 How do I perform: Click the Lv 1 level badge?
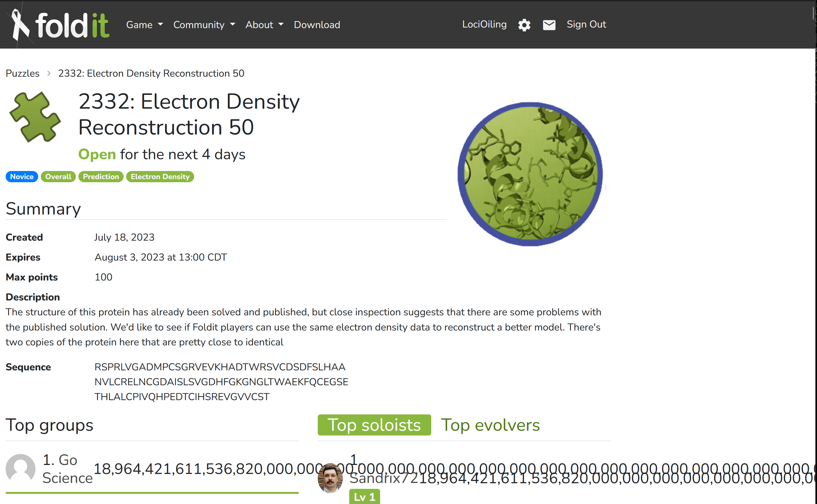pyautogui.click(x=364, y=497)
